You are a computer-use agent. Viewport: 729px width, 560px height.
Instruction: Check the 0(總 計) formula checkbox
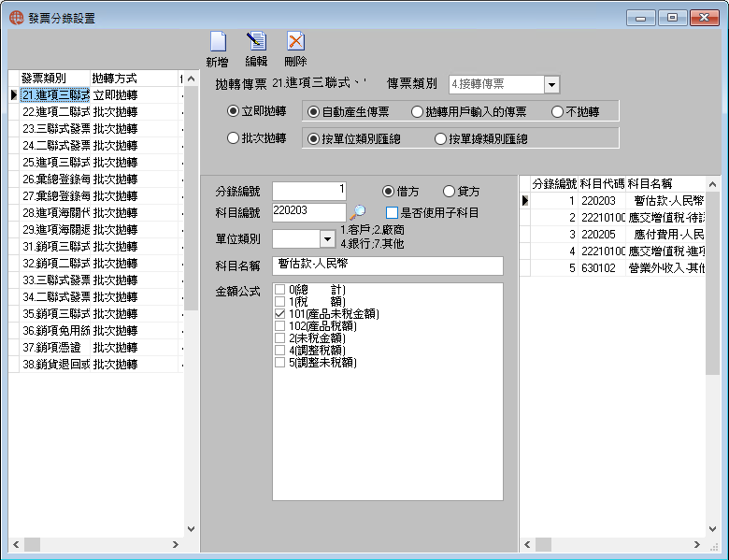point(279,289)
